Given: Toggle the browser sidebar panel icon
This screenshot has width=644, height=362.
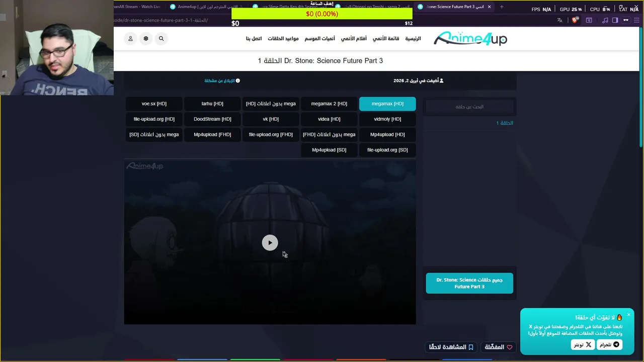Looking at the screenshot, I should pos(615,21).
